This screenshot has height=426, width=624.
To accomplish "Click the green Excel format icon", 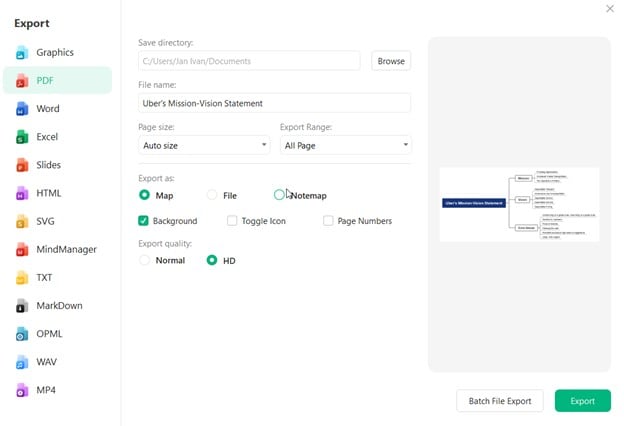I will pos(22,137).
